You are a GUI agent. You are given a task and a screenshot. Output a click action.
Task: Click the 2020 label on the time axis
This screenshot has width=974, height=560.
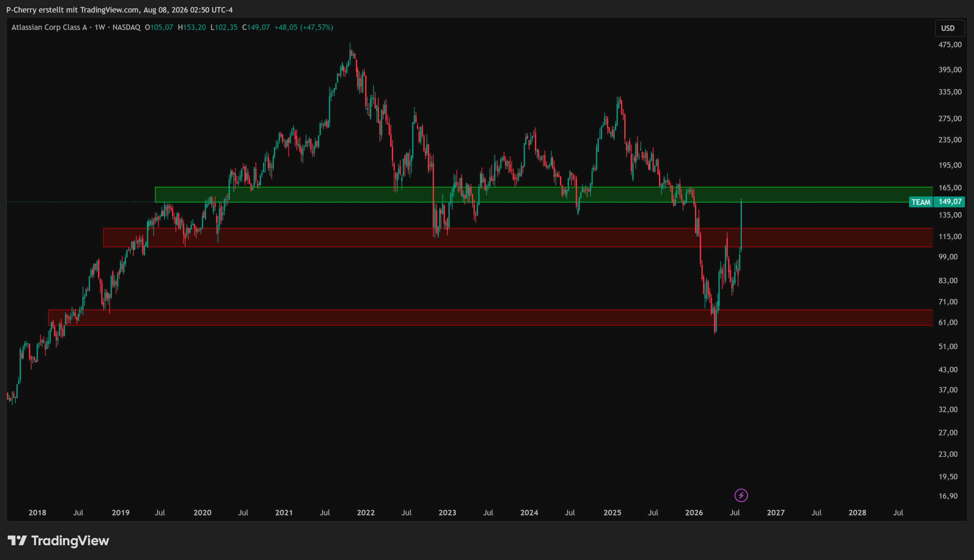(x=202, y=512)
